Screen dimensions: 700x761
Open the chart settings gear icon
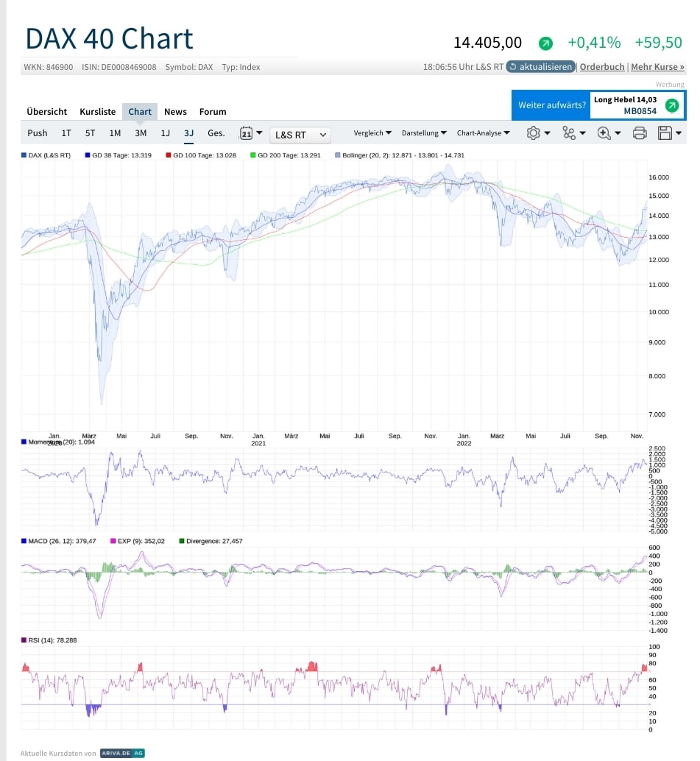(533, 133)
